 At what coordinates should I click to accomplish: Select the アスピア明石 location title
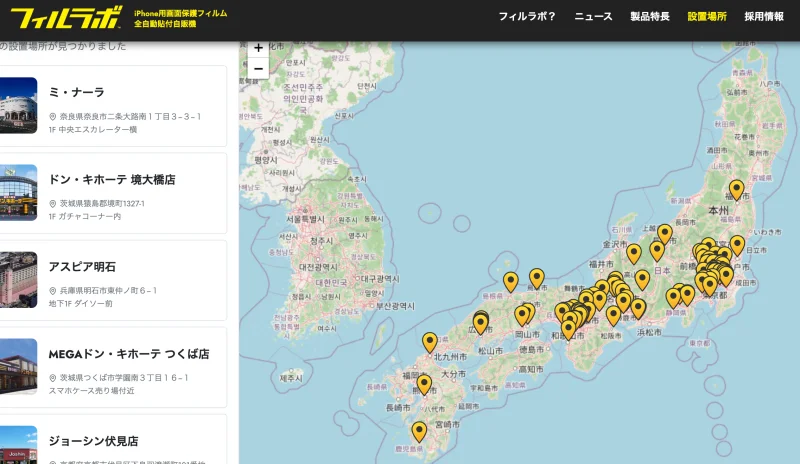(82, 266)
